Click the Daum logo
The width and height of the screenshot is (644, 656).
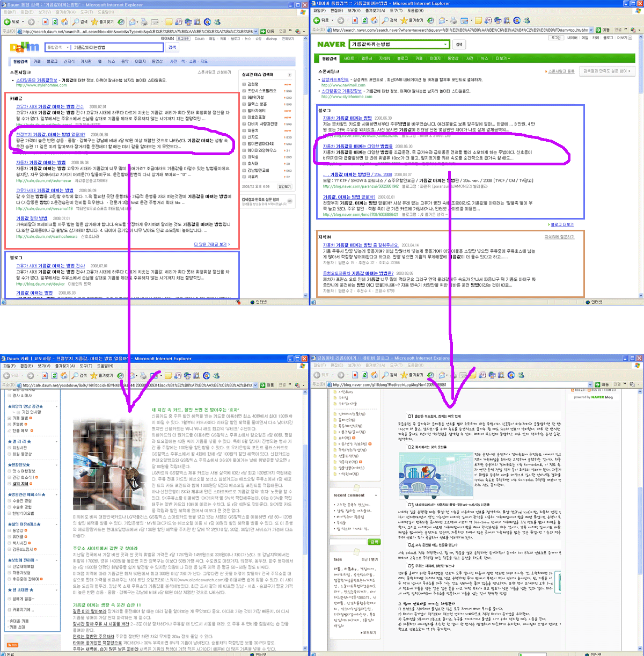(x=25, y=47)
